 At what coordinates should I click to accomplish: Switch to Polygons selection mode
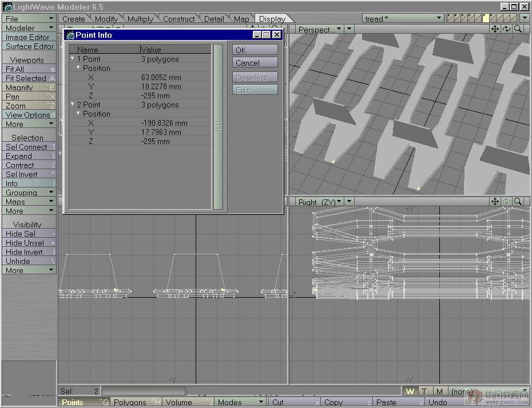point(136,402)
